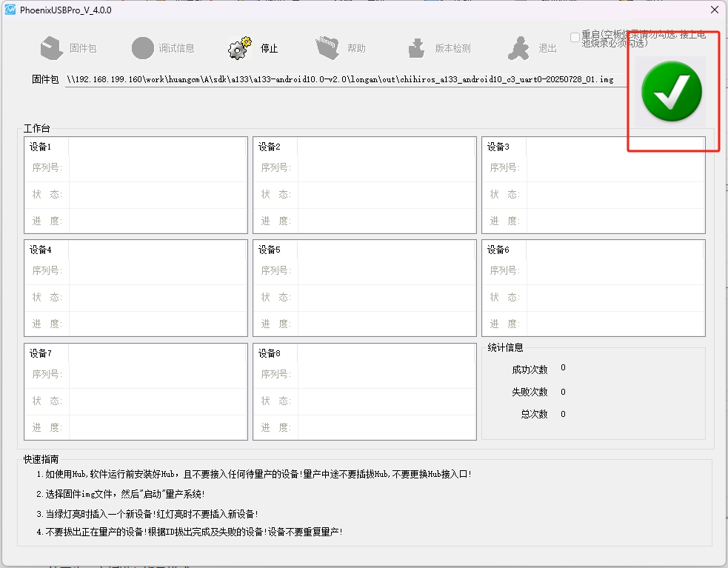
Task: Click the 成功次数 success count value
Action: click(563, 368)
